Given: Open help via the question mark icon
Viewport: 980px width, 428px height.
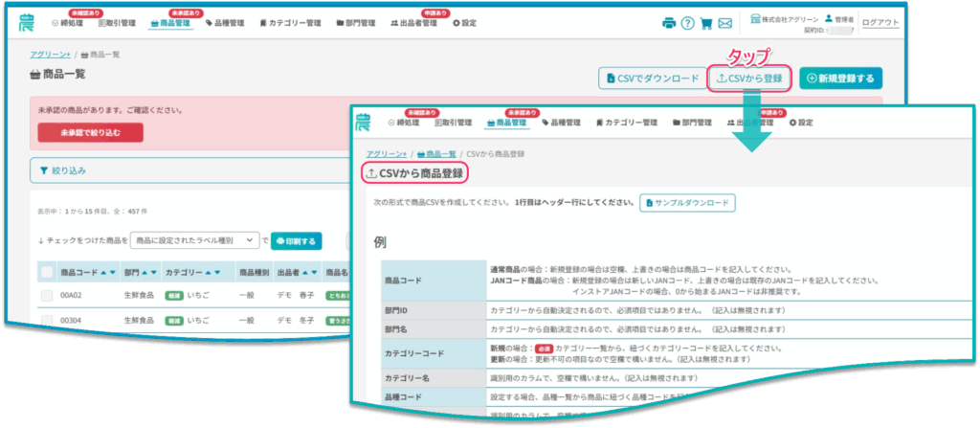Looking at the screenshot, I should click(x=687, y=23).
